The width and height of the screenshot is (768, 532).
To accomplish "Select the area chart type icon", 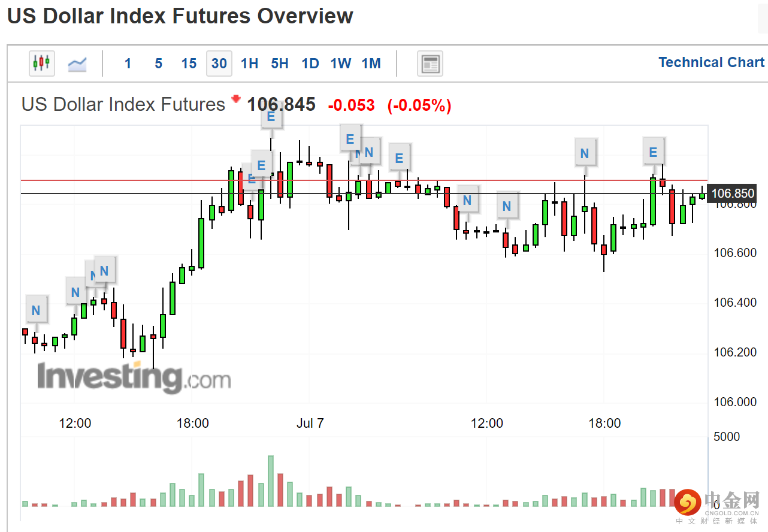I will tap(77, 64).
